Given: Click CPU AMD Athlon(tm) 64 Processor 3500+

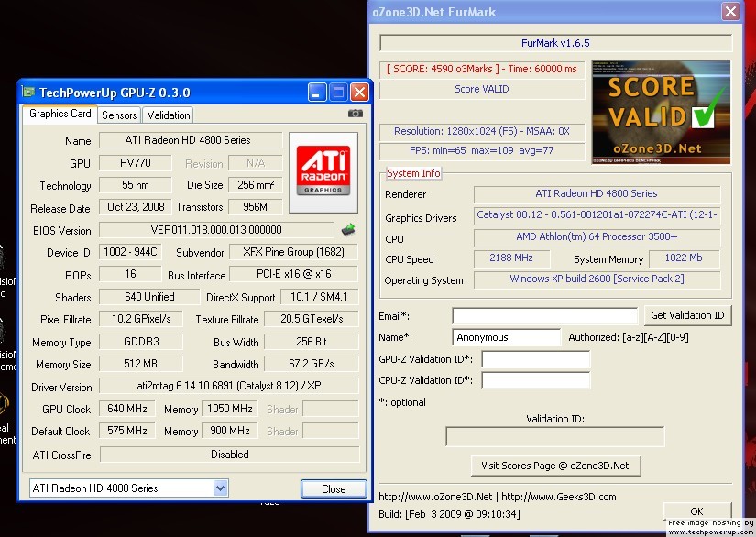Looking at the screenshot, I should (597, 237).
